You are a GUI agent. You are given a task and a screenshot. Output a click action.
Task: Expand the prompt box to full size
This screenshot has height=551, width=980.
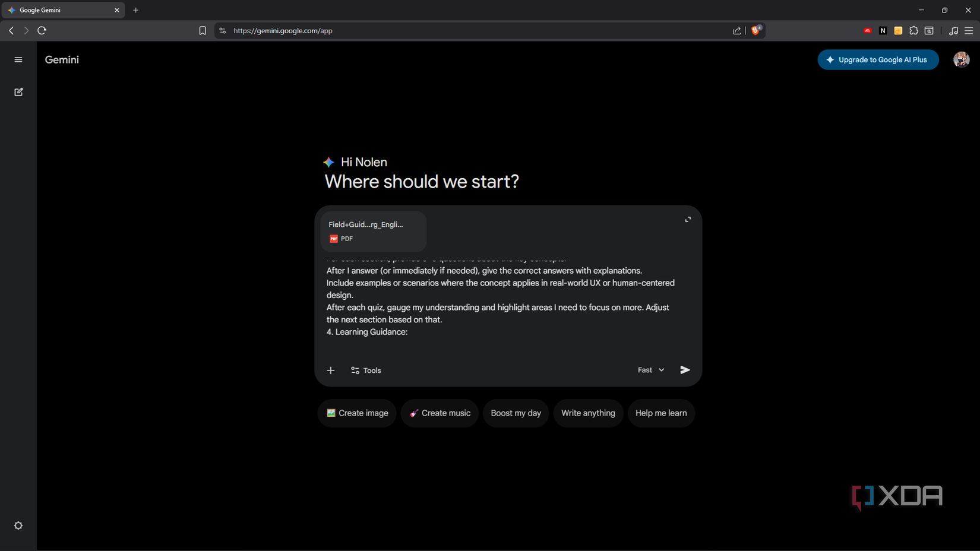click(x=688, y=220)
